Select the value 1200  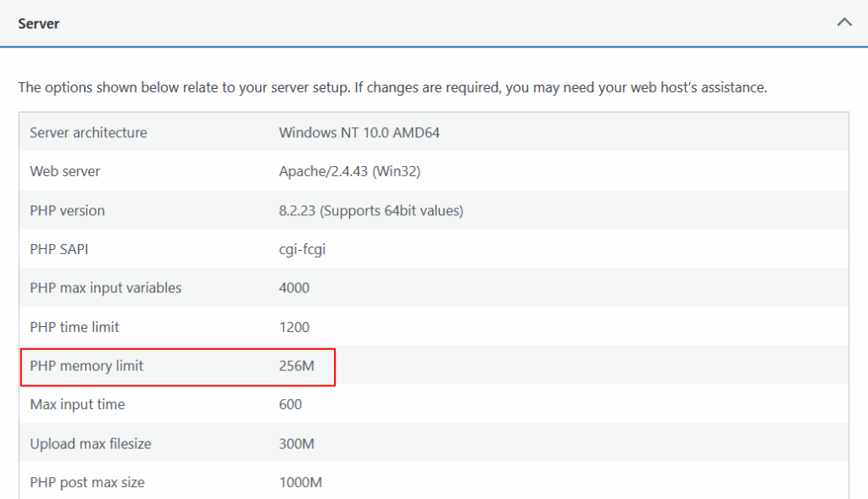point(294,328)
